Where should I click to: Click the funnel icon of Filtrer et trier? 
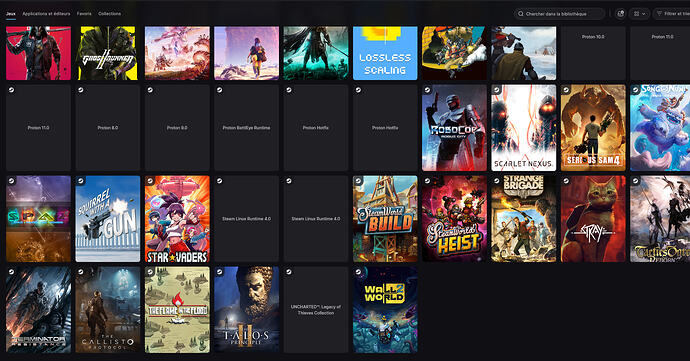coord(659,14)
